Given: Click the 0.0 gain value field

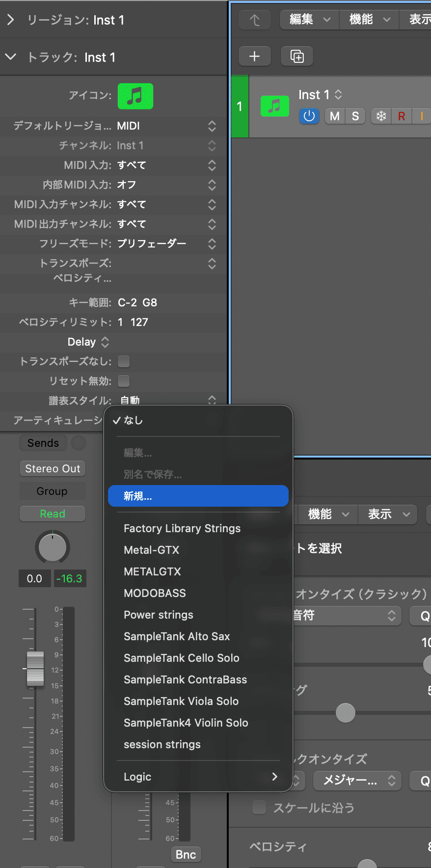Looking at the screenshot, I should tap(34, 578).
